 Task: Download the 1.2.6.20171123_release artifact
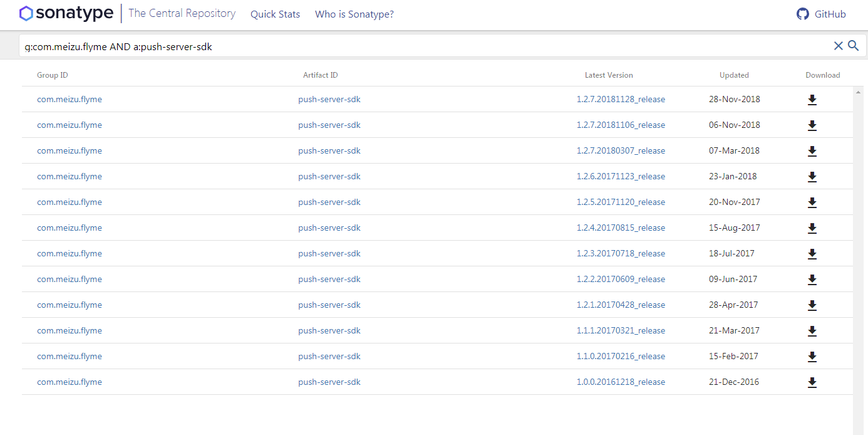(812, 177)
